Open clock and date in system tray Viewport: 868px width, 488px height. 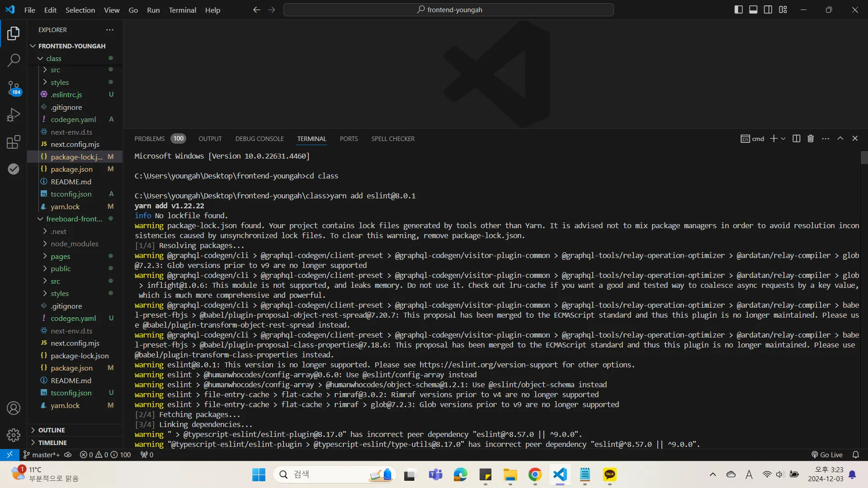826,474
